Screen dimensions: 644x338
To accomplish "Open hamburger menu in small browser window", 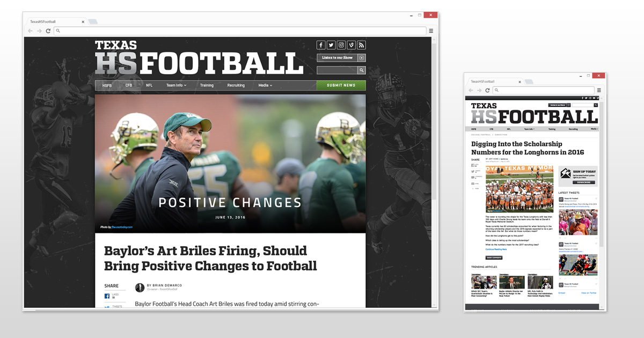I will pos(599,90).
